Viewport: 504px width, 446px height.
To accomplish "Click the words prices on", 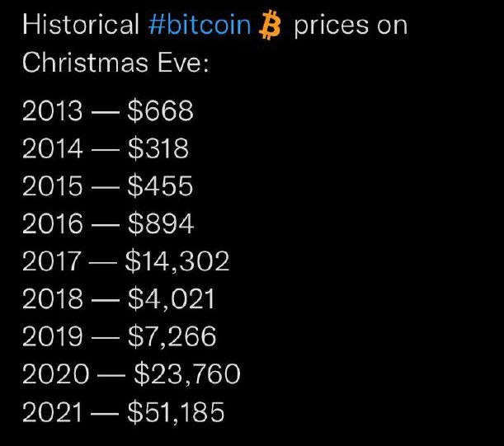I will click(x=351, y=26).
